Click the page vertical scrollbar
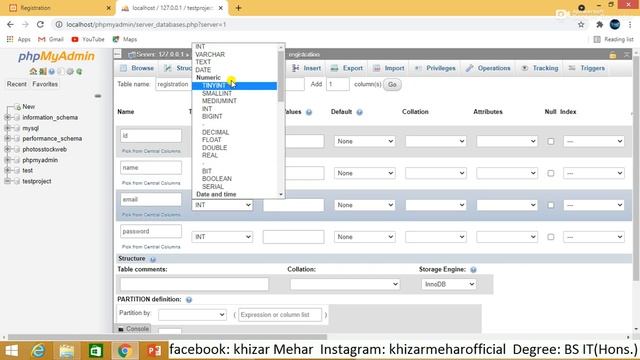The image size is (640, 360). point(636,167)
